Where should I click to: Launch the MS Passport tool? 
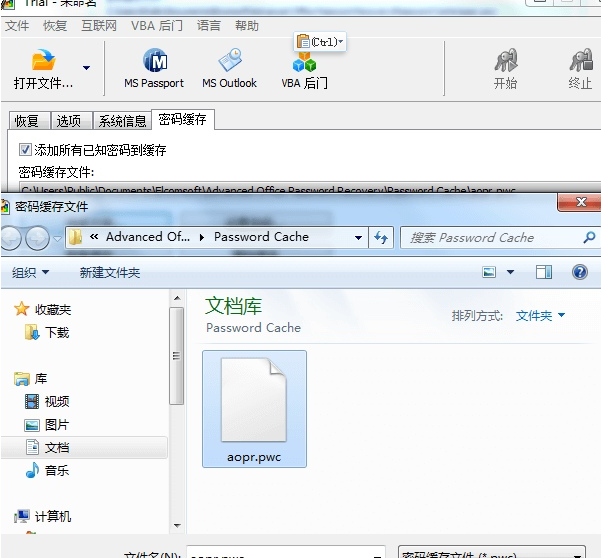point(154,68)
